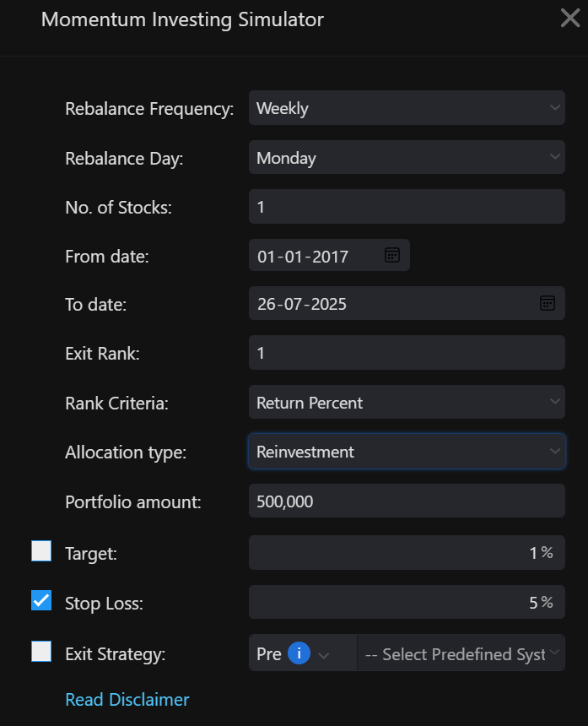Click the Rebalance Day label
Screen dimensions: 588x726
pyautogui.click(x=124, y=159)
